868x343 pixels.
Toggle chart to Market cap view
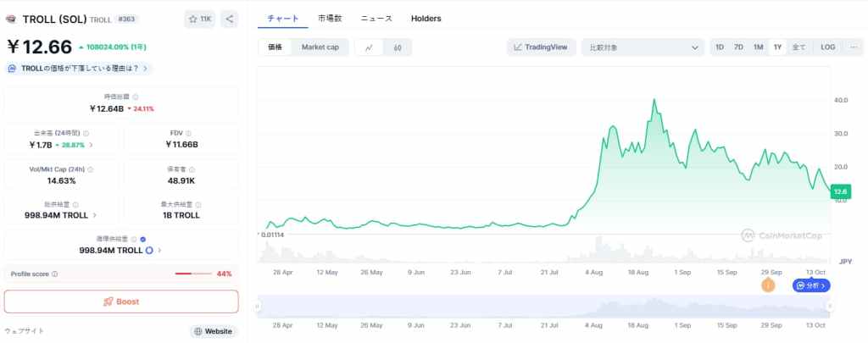pos(320,47)
